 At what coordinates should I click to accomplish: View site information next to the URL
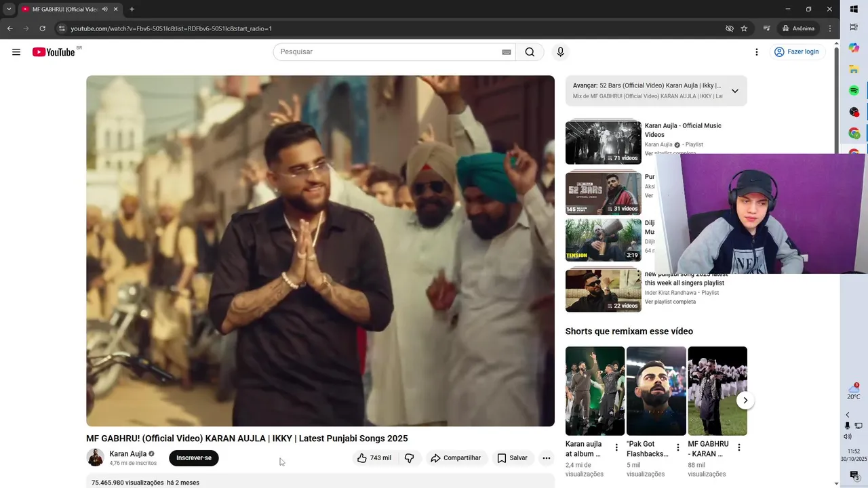pyautogui.click(x=62, y=28)
